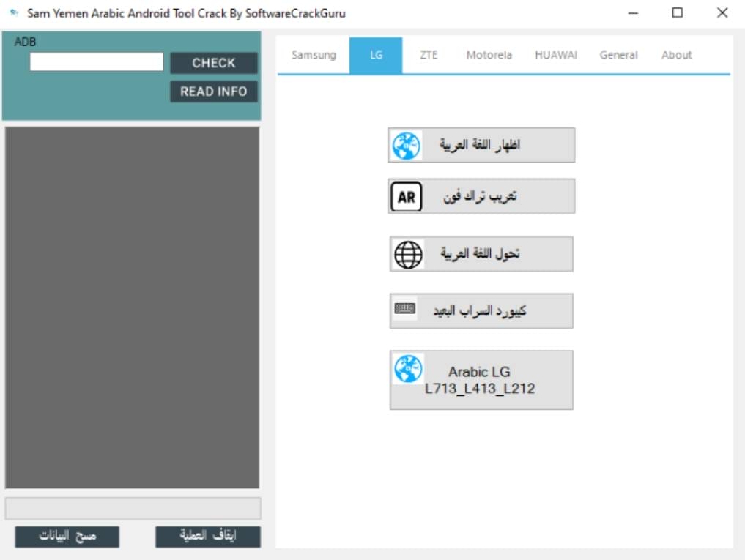The image size is (745, 560).
Task: Click inside the ADB text input field
Action: coord(95,61)
